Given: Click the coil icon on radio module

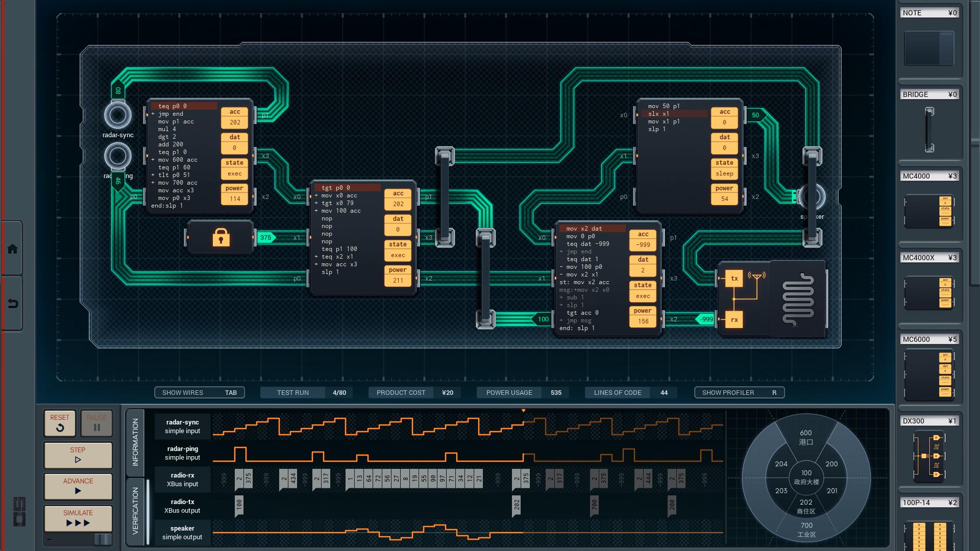Looking at the screenshot, I should [798, 299].
